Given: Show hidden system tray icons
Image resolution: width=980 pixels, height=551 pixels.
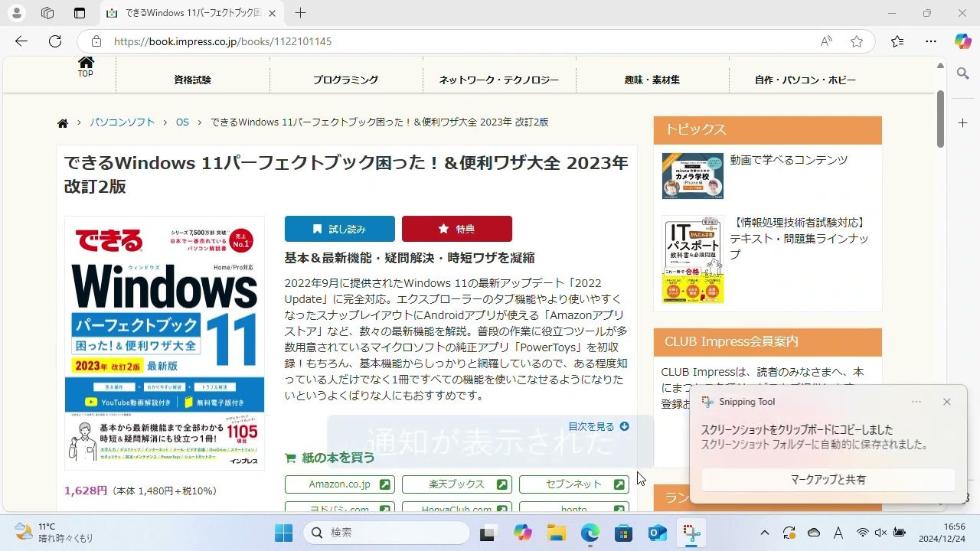Looking at the screenshot, I should coord(764,533).
